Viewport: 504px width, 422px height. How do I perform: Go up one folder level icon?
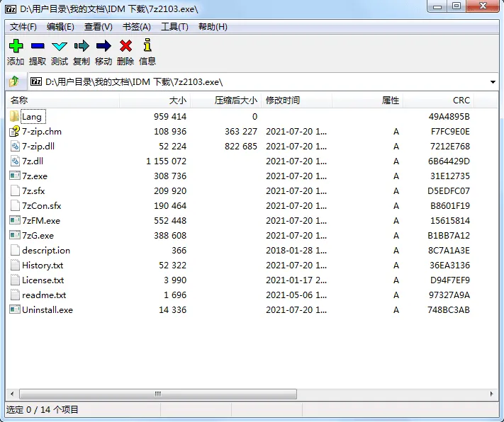14,81
